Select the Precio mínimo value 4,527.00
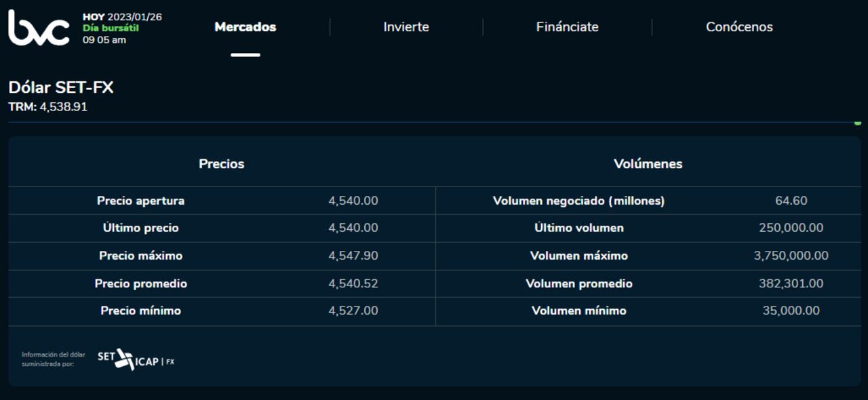 tap(353, 311)
